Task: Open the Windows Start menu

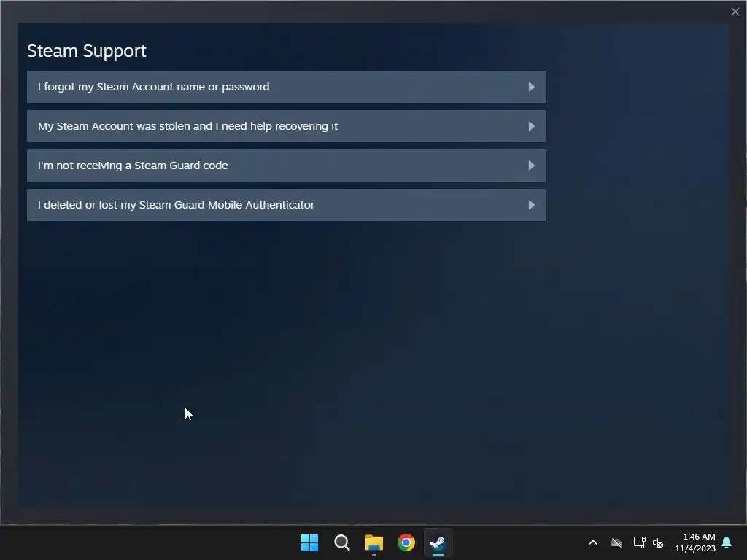Action: 309,542
